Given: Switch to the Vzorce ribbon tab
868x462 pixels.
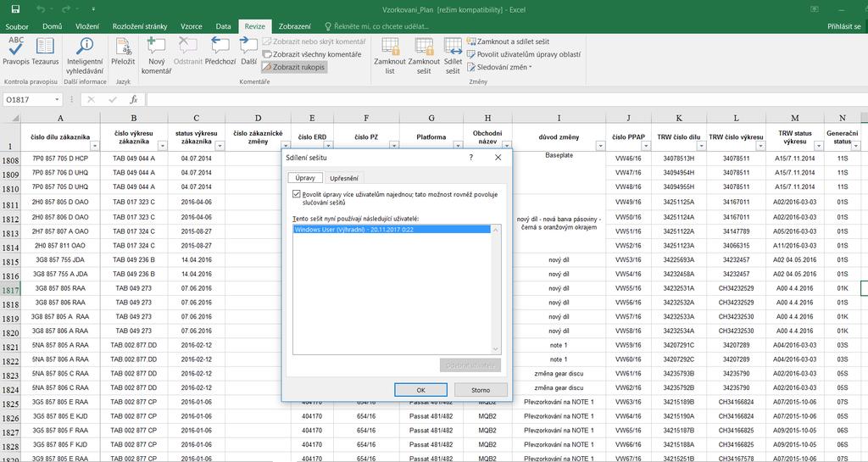Looking at the screenshot, I should coord(192,26).
